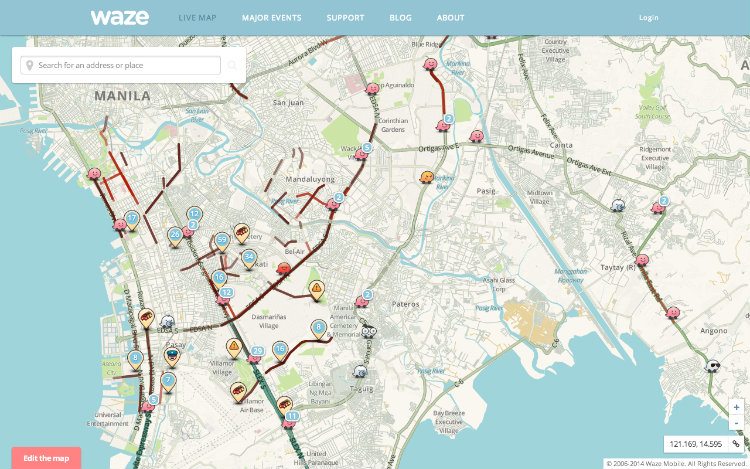750x469 pixels.
Task: Click the San Juan label on map
Action: [x=288, y=102]
